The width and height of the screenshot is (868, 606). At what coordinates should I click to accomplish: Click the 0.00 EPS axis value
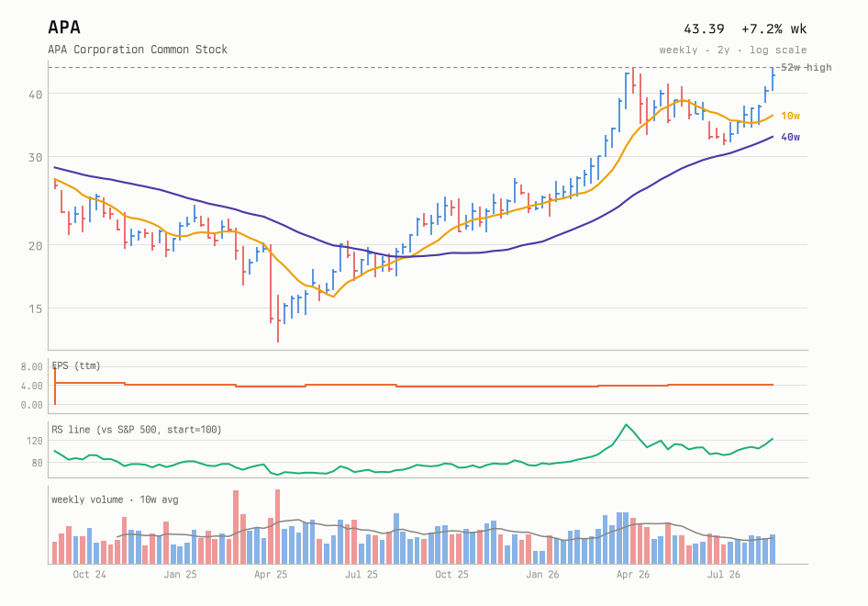31,405
